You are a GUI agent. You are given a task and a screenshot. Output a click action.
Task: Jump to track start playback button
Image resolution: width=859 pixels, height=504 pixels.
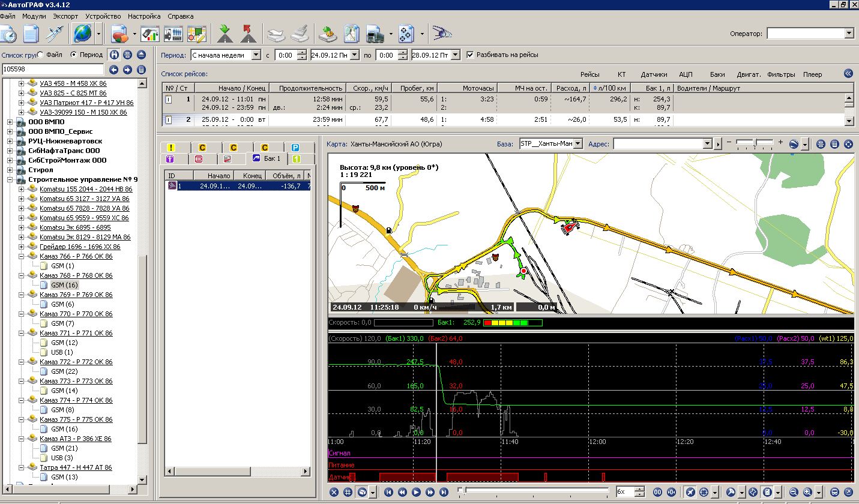pyautogui.click(x=389, y=492)
